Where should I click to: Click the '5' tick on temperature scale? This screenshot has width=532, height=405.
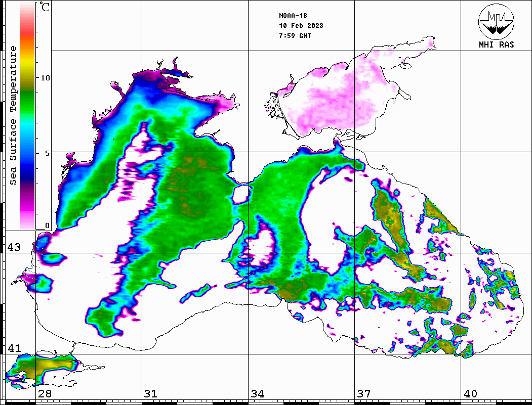tap(48, 153)
